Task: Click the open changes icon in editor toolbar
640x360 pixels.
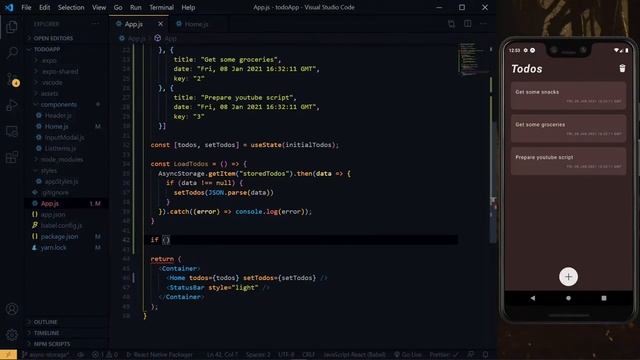Action: (451, 24)
